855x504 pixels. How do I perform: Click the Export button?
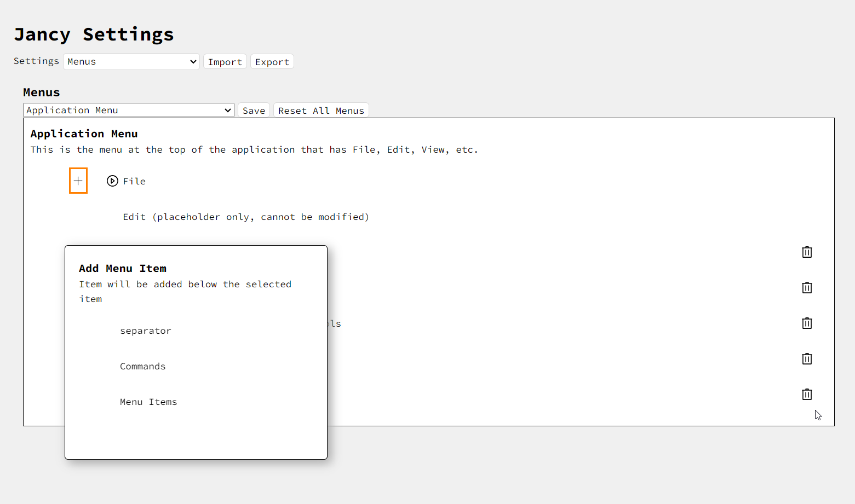point(272,62)
